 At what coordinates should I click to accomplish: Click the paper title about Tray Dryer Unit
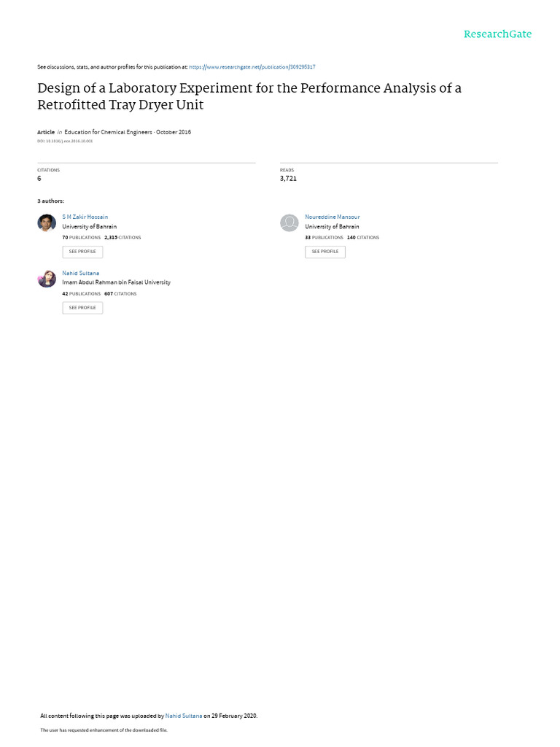[249, 96]
